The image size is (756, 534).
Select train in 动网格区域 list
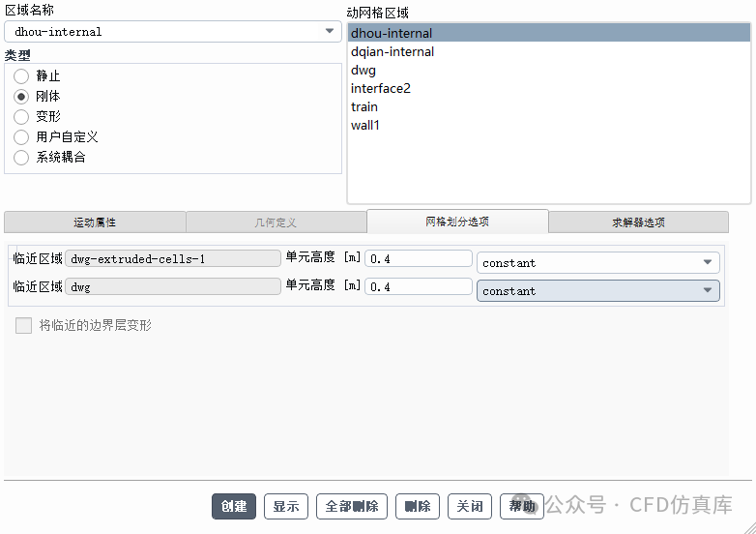[549, 106]
